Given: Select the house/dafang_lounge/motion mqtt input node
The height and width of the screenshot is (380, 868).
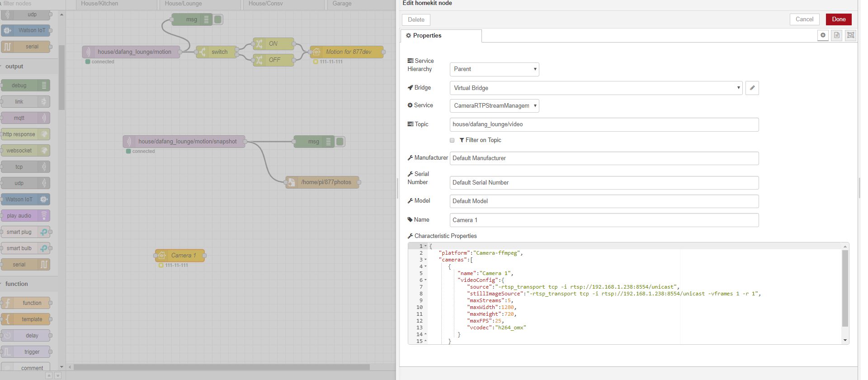Looking at the screenshot, I should point(131,52).
